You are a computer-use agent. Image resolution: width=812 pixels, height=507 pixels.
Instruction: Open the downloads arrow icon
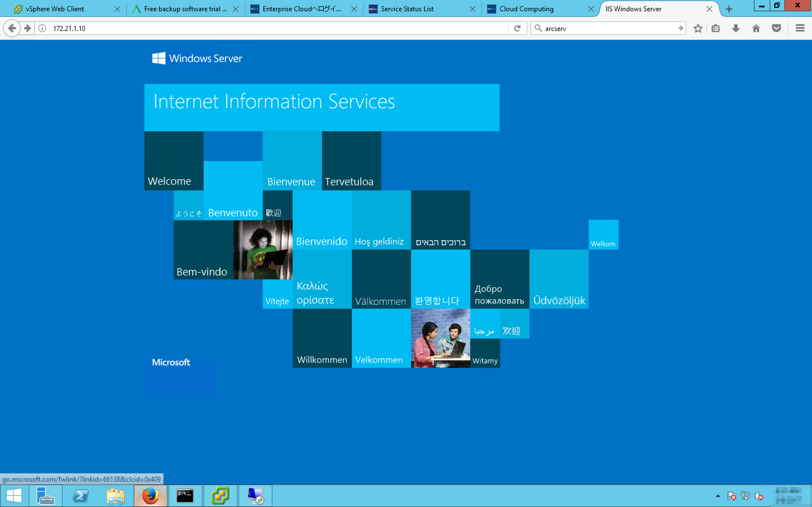tap(736, 28)
